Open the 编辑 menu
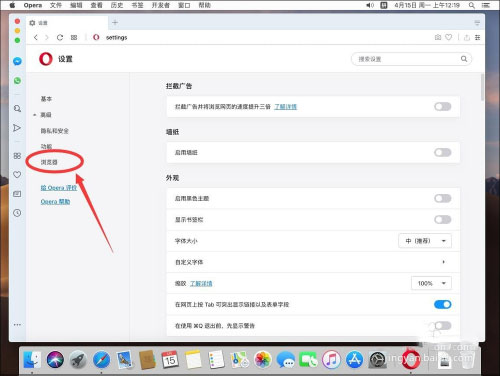This screenshot has width=500, height=376. (76, 5)
